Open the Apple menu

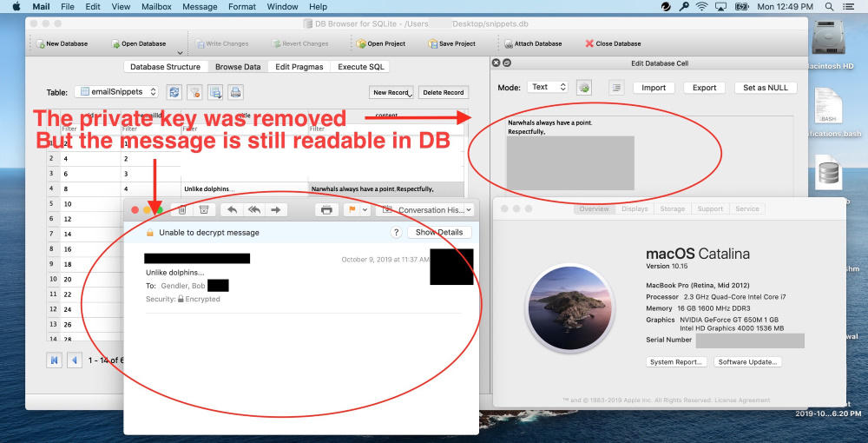tap(16, 7)
